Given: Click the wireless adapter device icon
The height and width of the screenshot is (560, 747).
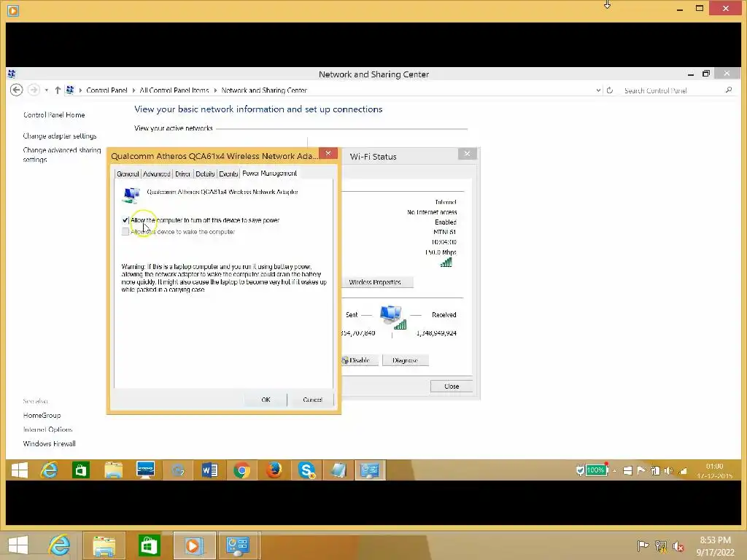Looking at the screenshot, I should 131,195.
